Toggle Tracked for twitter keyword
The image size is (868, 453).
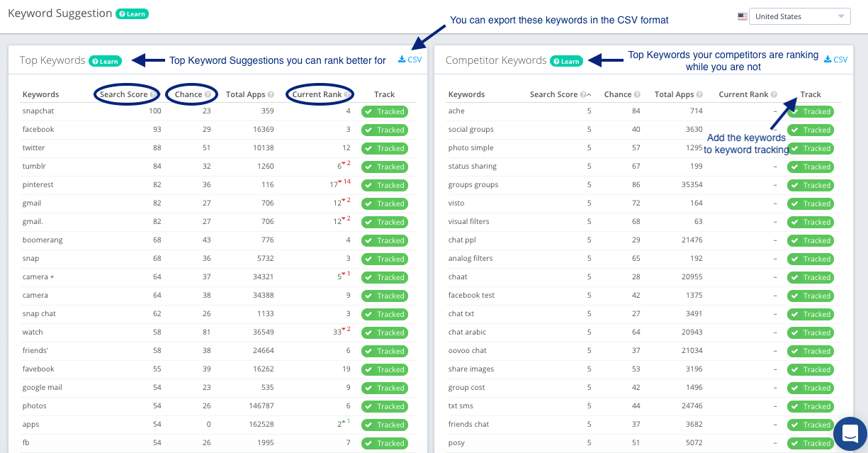[385, 148]
